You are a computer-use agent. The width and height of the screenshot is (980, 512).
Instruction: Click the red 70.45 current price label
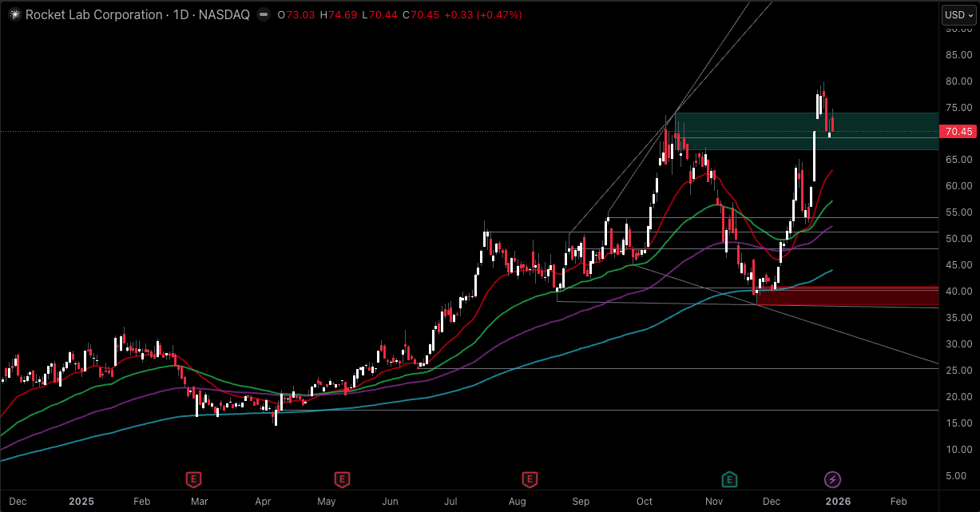958,131
